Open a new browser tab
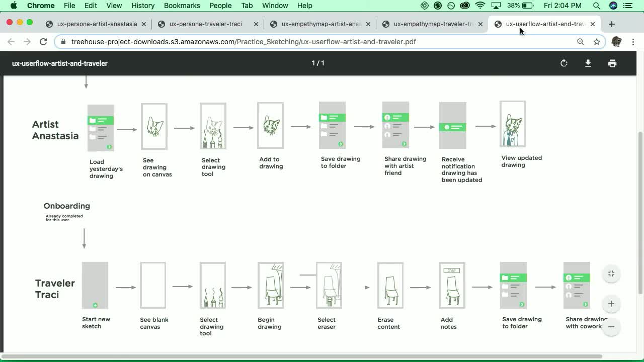Screen dimensions: 644x362 [612, 24]
